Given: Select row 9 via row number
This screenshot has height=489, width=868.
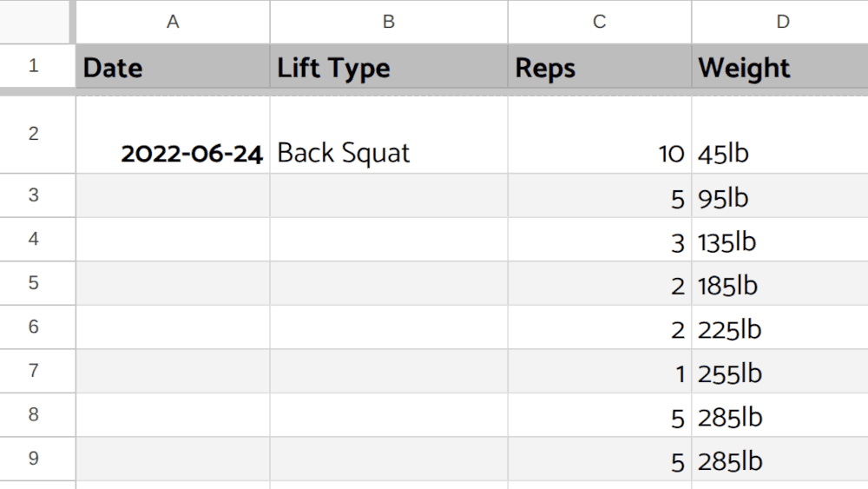Looking at the screenshot, I should (x=34, y=459).
